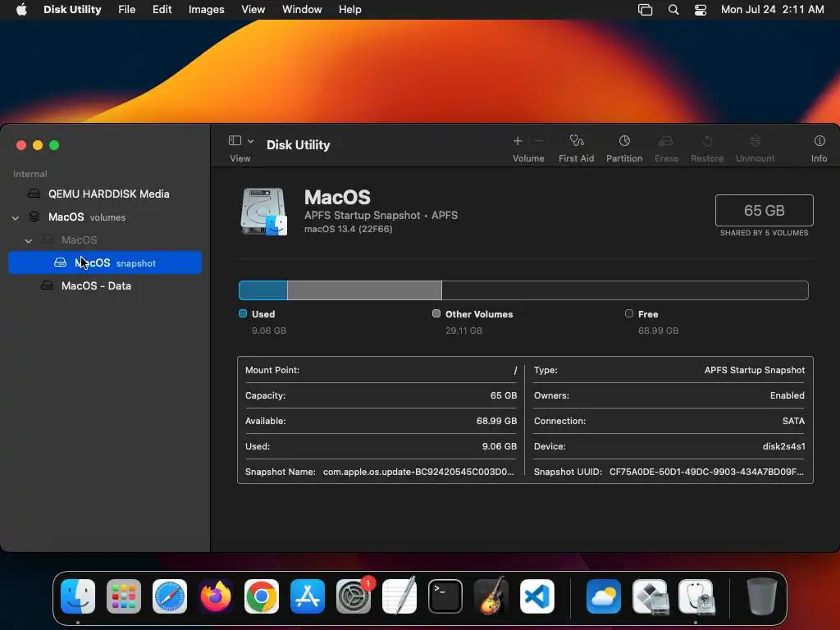840x630 pixels.
Task: Open Boot Camp Assistant from the Dock
Action: (x=650, y=596)
